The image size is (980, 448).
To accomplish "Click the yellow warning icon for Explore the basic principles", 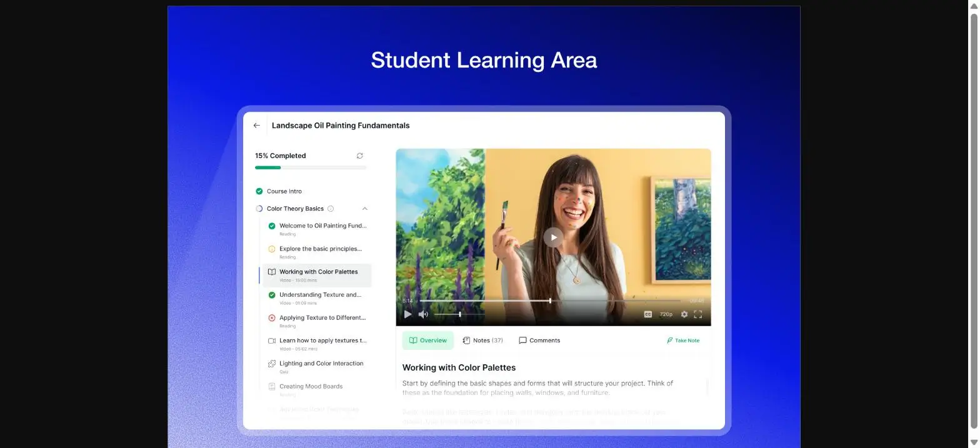I will pyautogui.click(x=272, y=249).
